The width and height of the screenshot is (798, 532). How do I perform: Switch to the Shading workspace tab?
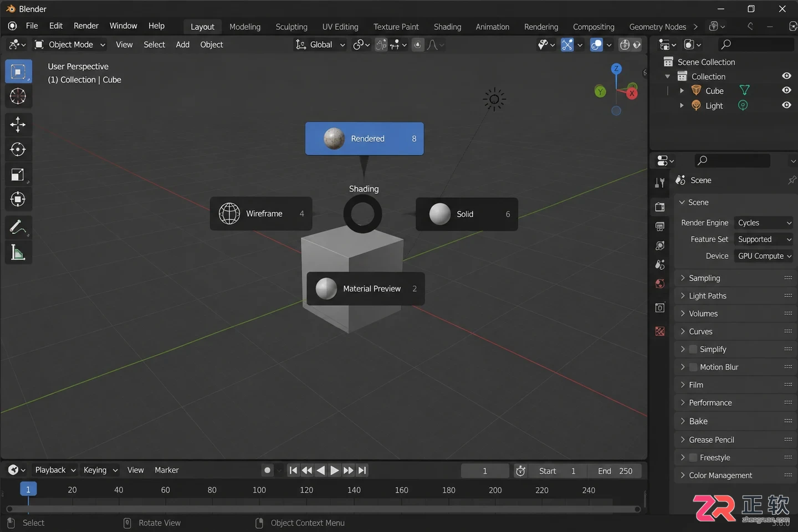point(447,27)
